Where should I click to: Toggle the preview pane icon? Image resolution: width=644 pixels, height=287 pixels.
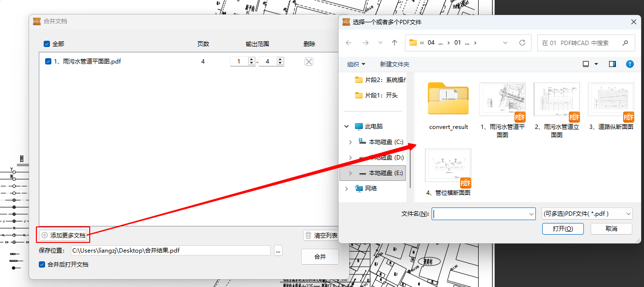[612, 64]
